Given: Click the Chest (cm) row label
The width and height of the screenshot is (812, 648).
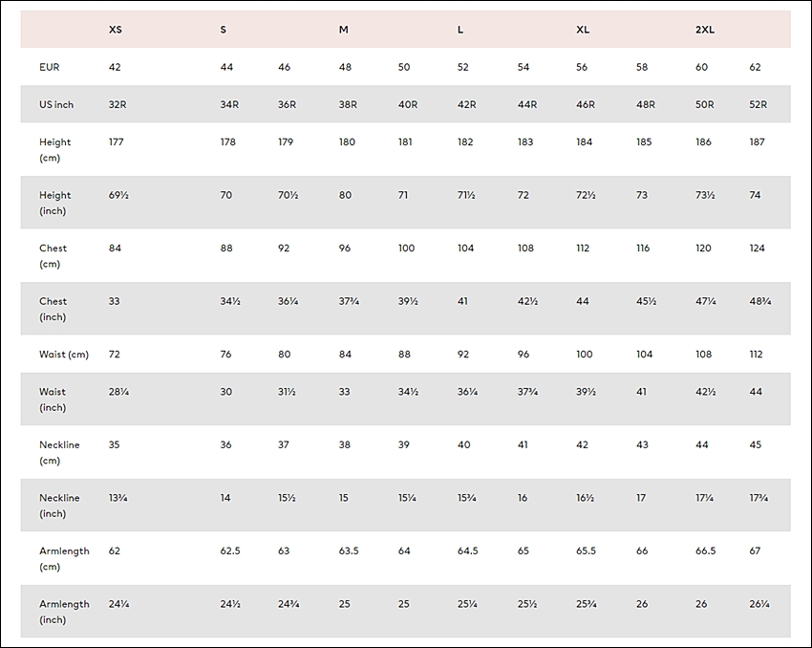Looking at the screenshot, I should click(53, 256).
